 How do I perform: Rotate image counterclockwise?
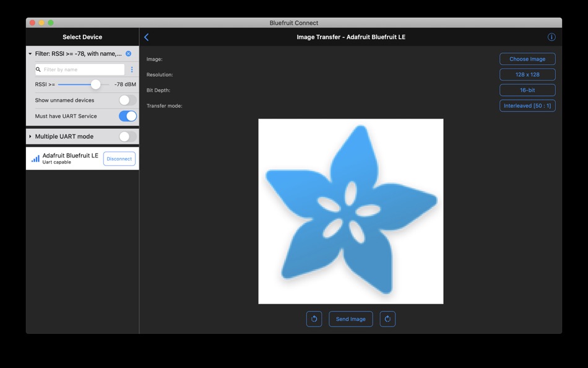point(314,319)
